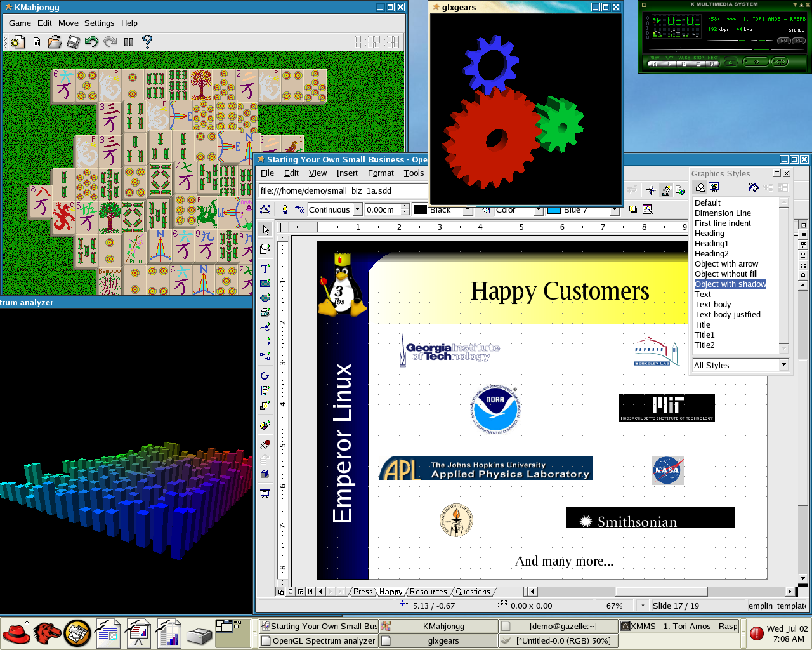Viewport: 812px width, 650px height.
Task: Switch to OpenGL Spectrum analyzer taskbar button
Action: [318, 640]
